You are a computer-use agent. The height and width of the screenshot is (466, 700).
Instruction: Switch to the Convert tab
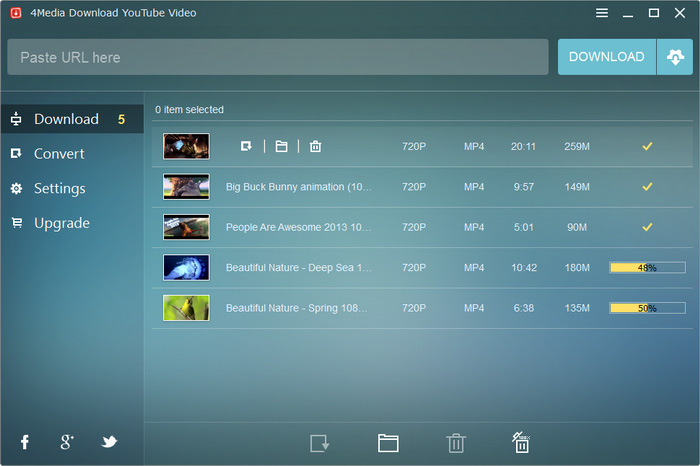[x=72, y=154]
